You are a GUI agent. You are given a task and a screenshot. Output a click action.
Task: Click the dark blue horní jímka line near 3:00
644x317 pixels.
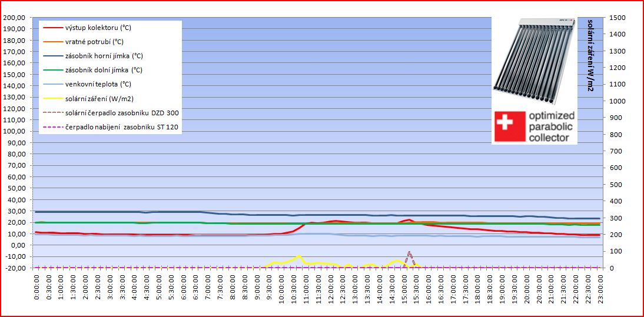click(x=110, y=212)
